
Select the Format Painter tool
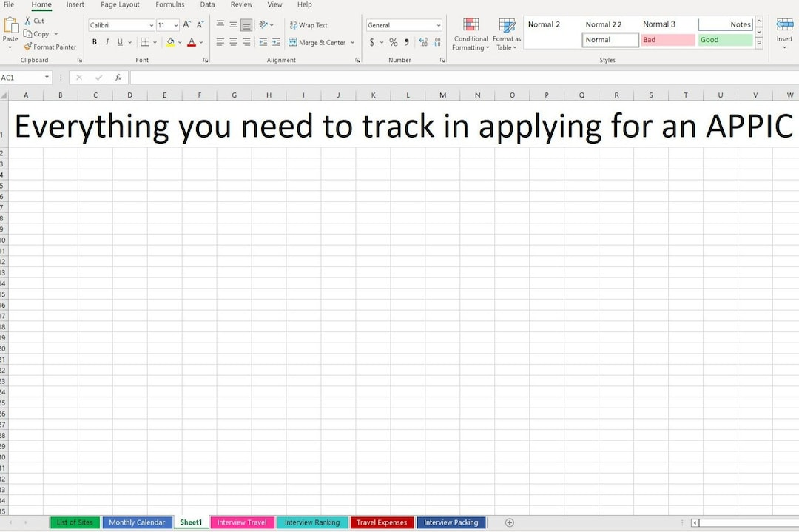coord(50,47)
